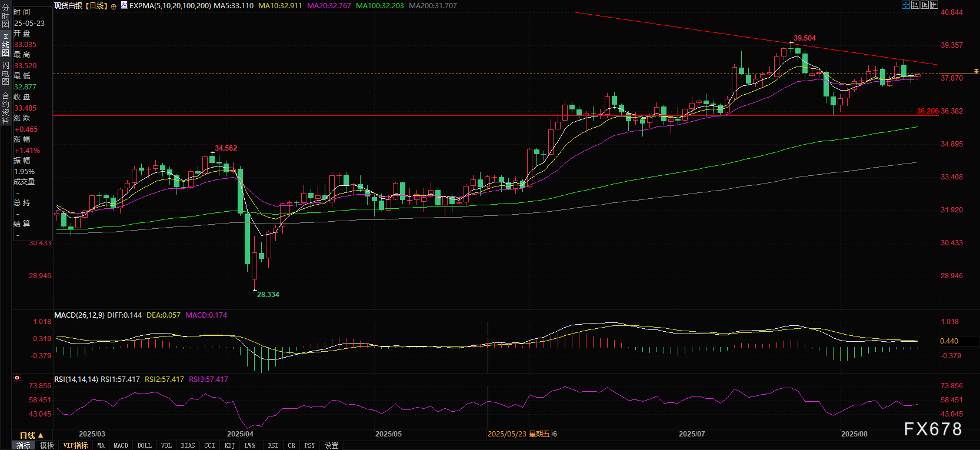Click the jump-to-start chart icon

click(915, 5)
